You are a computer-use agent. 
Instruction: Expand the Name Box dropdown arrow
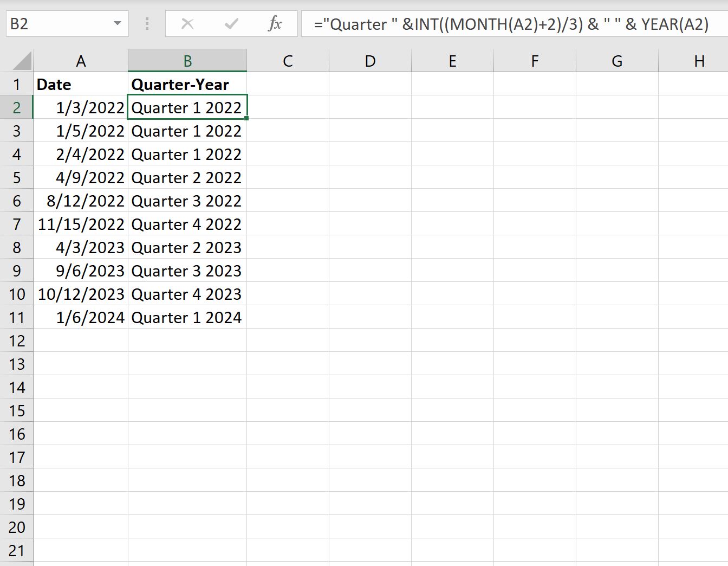click(x=117, y=24)
